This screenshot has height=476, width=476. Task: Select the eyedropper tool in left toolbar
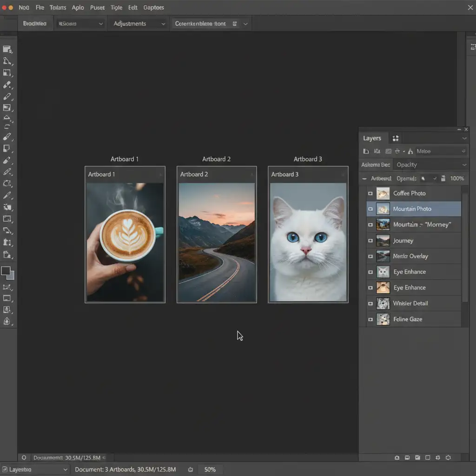7,85
